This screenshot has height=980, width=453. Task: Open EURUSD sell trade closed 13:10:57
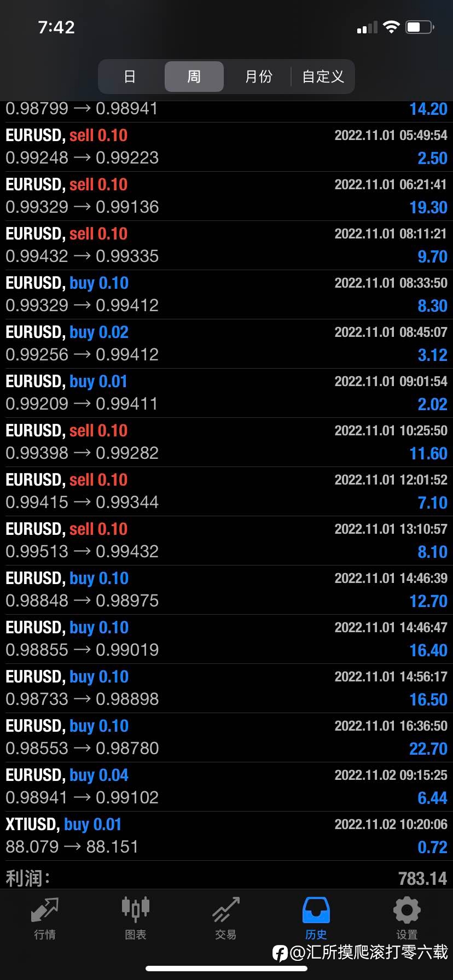226,540
